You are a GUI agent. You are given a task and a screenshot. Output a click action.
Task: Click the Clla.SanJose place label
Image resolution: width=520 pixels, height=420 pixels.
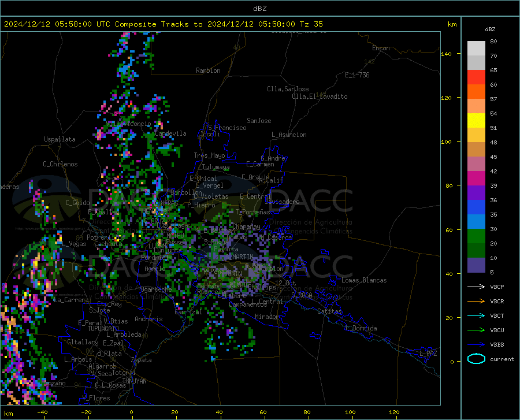(x=288, y=89)
